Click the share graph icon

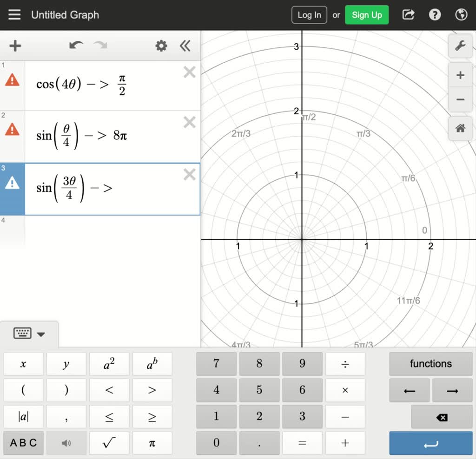408,15
